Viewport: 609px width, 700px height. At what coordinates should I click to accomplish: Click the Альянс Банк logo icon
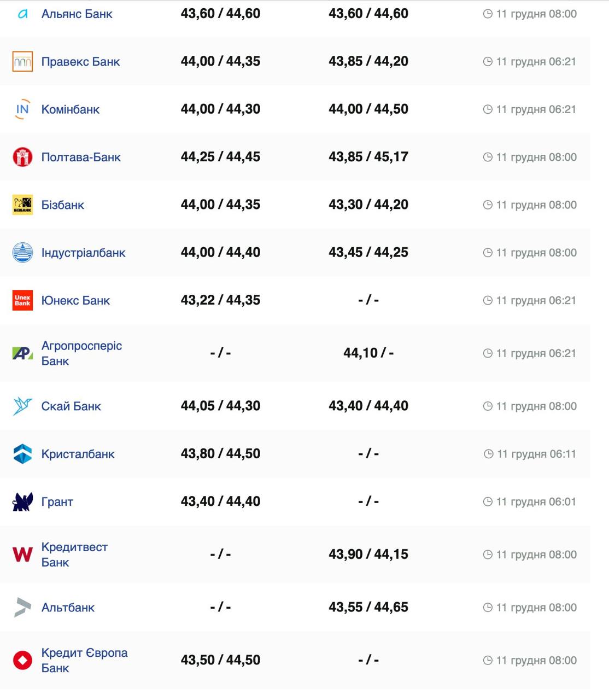point(22,14)
